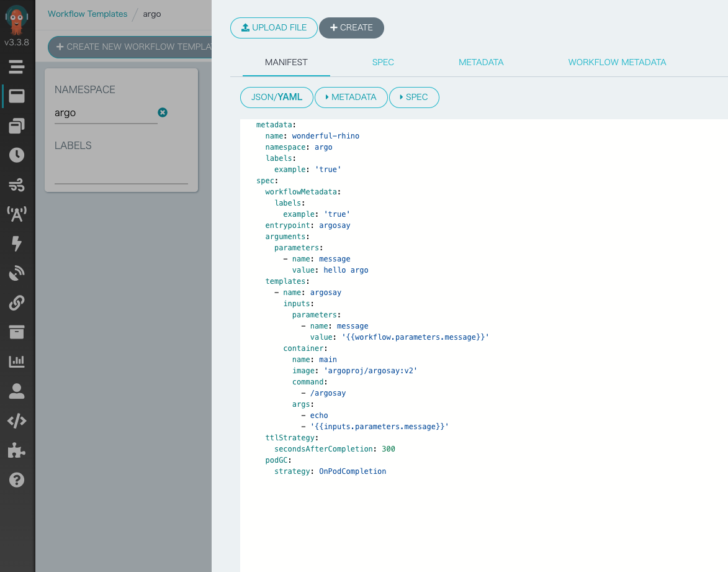
Task: Open Archived Workflows box icon
Action: coord(17,332)
